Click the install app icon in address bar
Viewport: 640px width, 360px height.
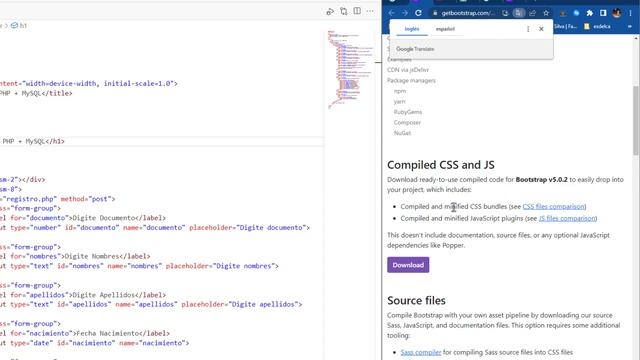505,13
